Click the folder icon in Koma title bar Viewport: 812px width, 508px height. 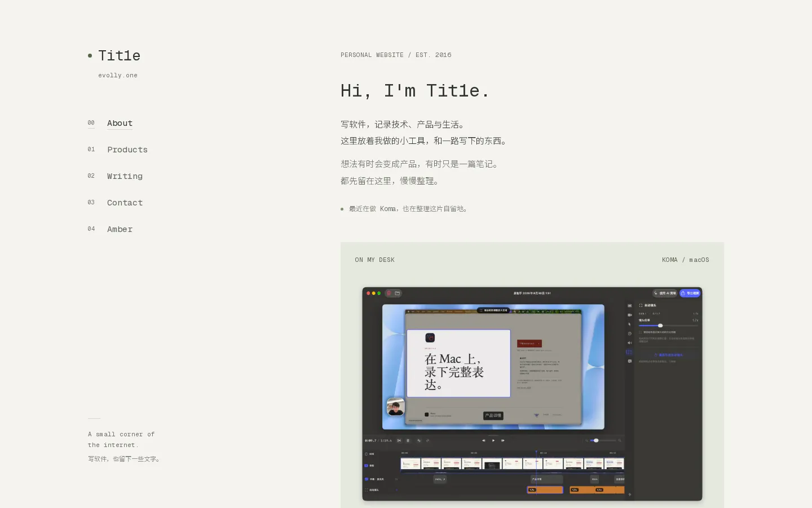coord(397,293)
